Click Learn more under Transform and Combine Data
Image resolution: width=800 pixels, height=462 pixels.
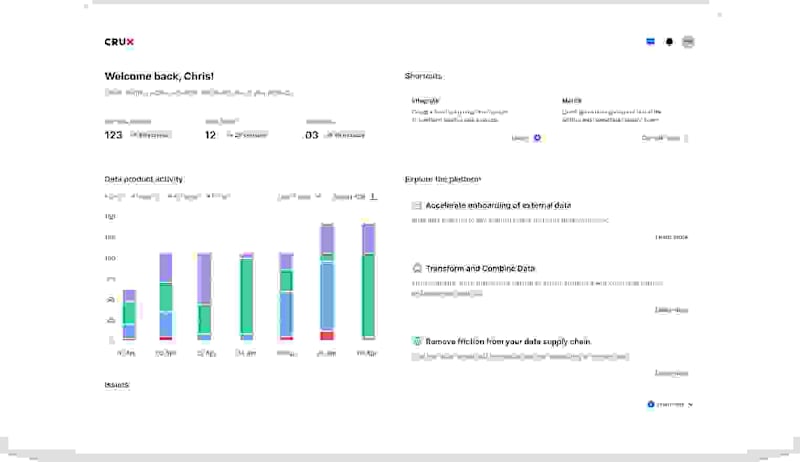(x=671, y=310)
